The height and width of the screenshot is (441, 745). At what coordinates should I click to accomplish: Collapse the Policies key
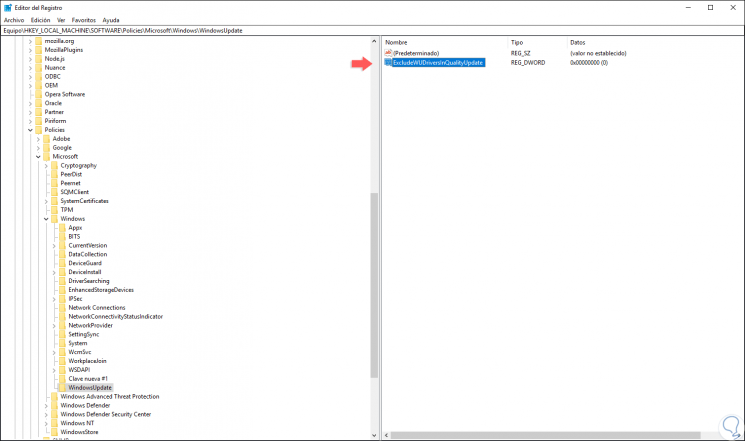[x=30, y=130]
